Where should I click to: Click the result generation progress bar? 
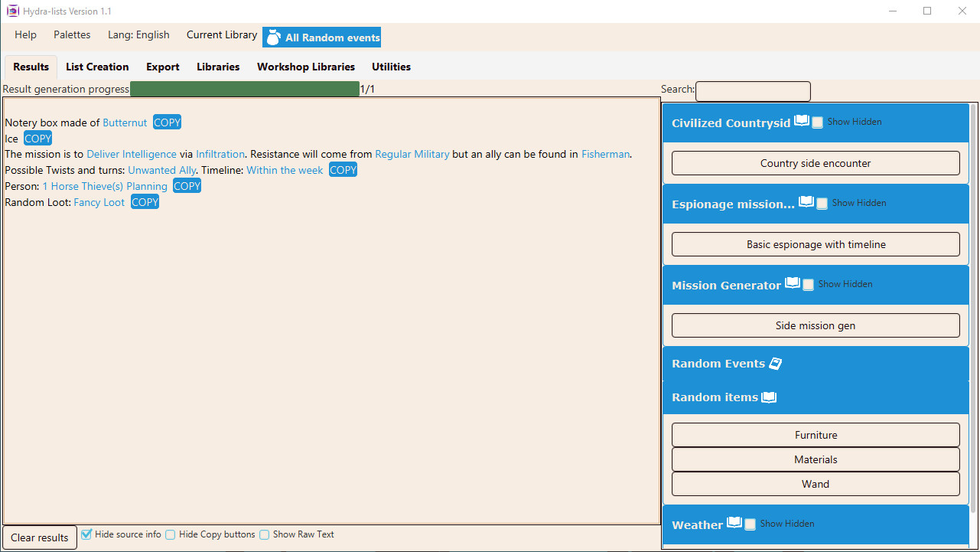(x=244, y=88)
